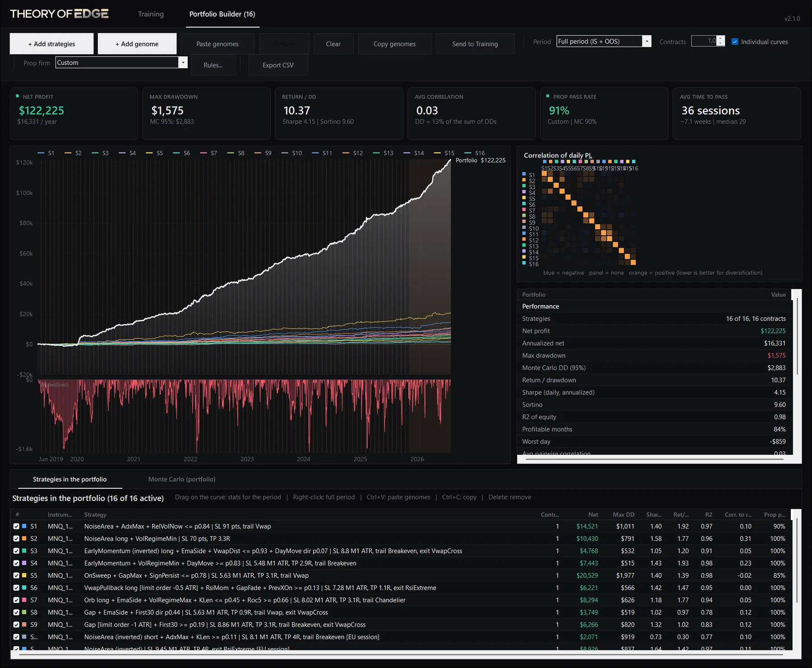This screenshot has width=812, height=668.
Task: Toggle the Individual curves checkbox
Action: point(735,42)
